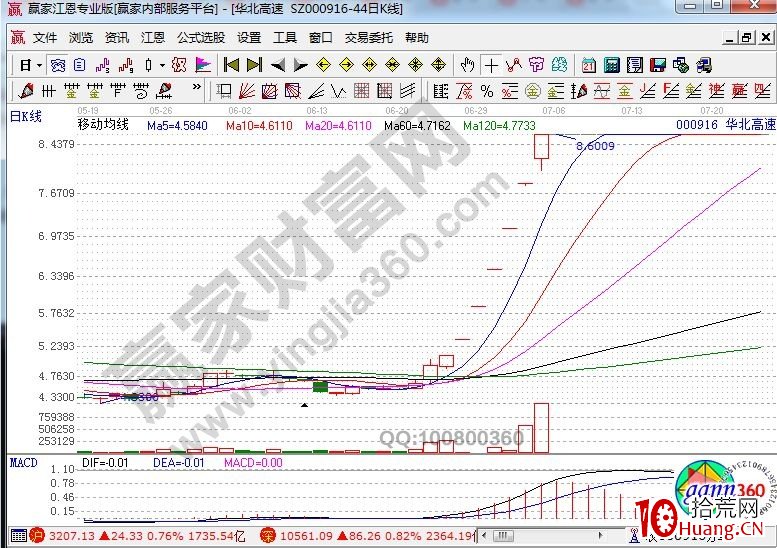Image resolution: width=777 pixels, height=548 pixels.
Task: Open the 设置 menu
Action: point(249,38)
